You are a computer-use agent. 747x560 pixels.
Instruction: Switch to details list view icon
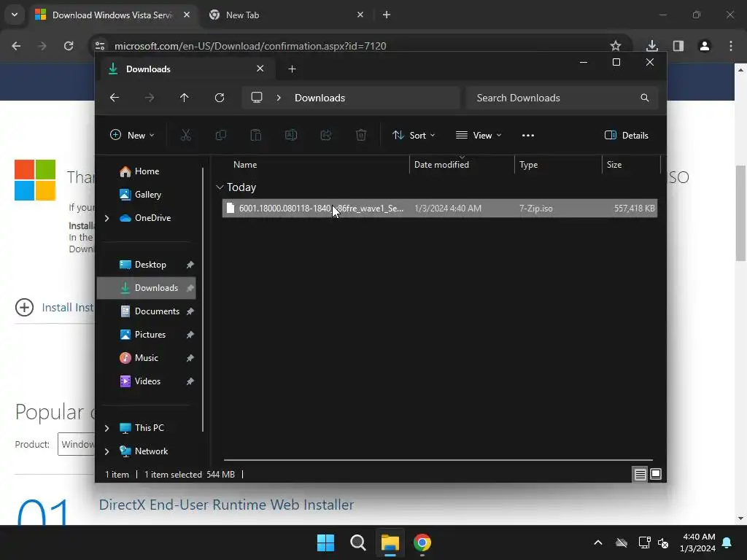[x=640, y=474]
